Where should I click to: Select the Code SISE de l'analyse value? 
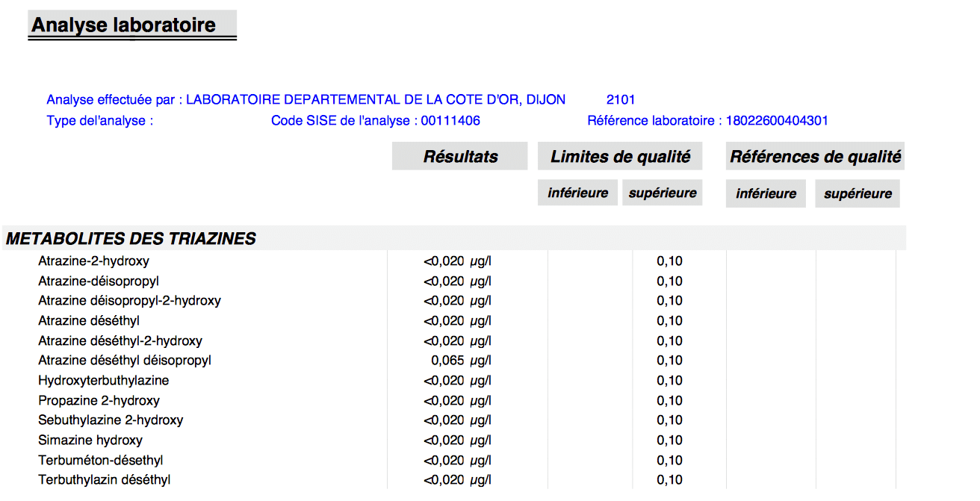click(x=450, y=121)
